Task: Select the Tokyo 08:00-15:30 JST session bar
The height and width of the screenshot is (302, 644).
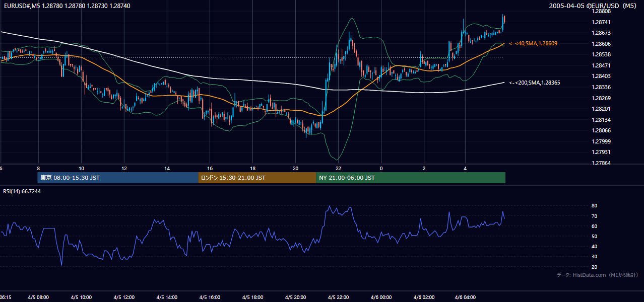Action: pos(118,178)
